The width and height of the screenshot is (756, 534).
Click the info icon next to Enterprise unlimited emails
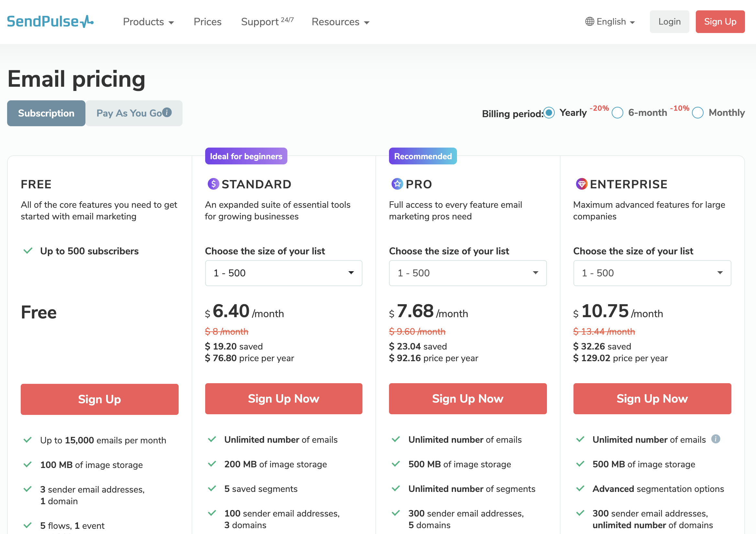click(x=715, y=439)
